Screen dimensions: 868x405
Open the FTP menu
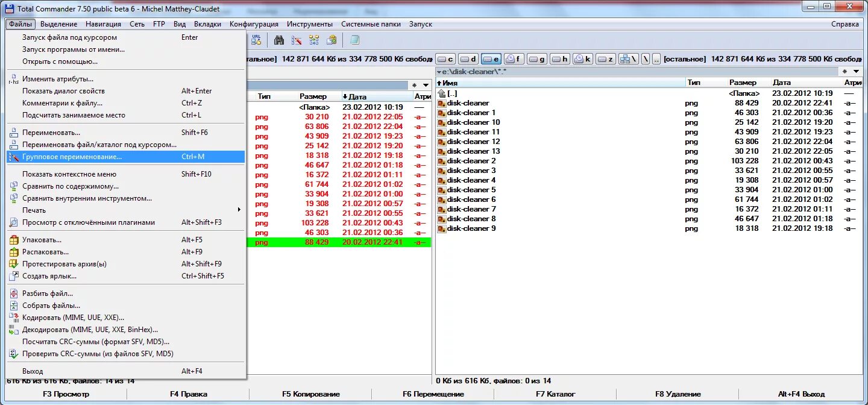(x=159, y=24)
